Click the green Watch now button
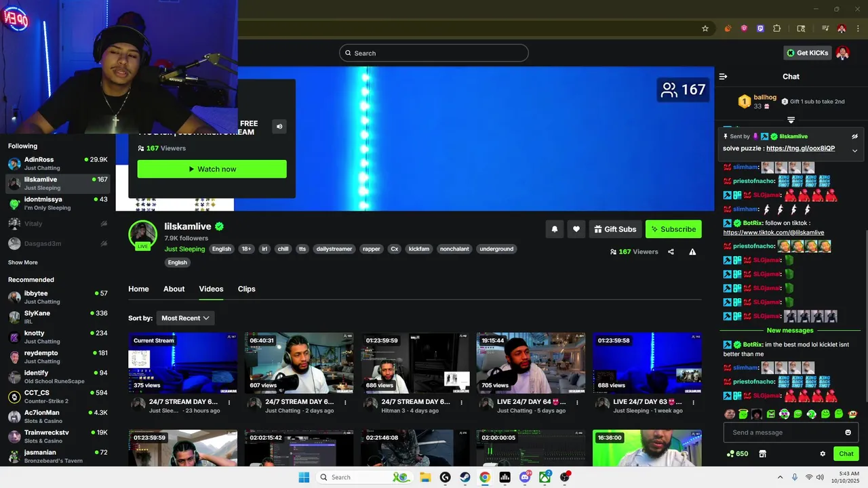Image resolution: width=868 pixels, height=488 pixels. [212, 169]
